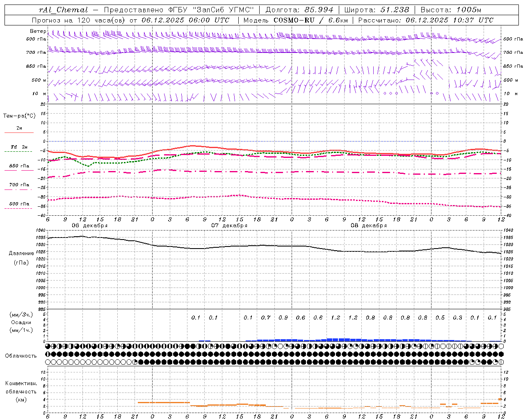
Task: Click the 06 декабря date label
Action: pyautogui.click(x=90, y=226)
